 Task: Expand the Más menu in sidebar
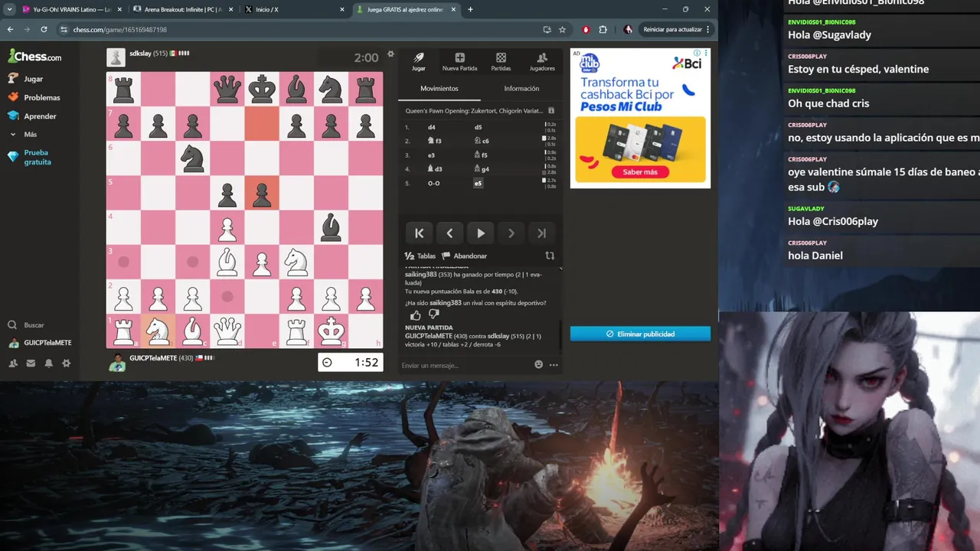(22, 135)
